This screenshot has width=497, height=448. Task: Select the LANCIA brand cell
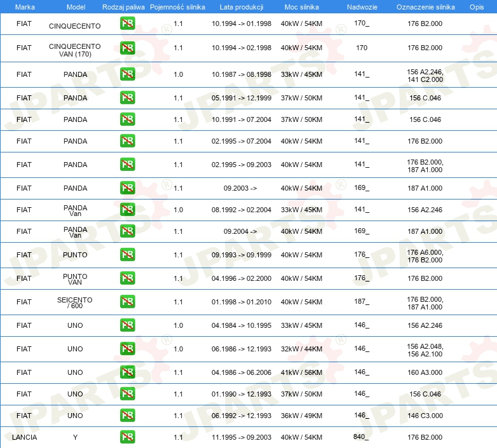point(24,437)
